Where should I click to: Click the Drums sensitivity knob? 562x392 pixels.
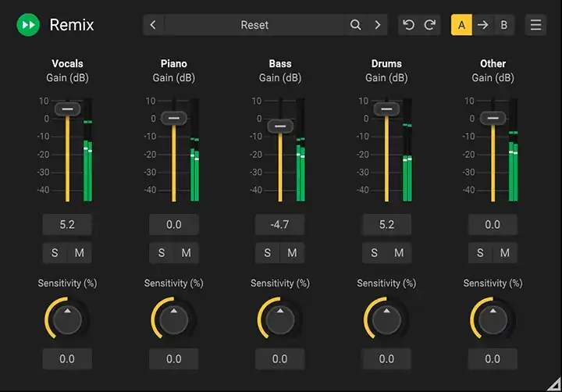[x=386, y=319]
